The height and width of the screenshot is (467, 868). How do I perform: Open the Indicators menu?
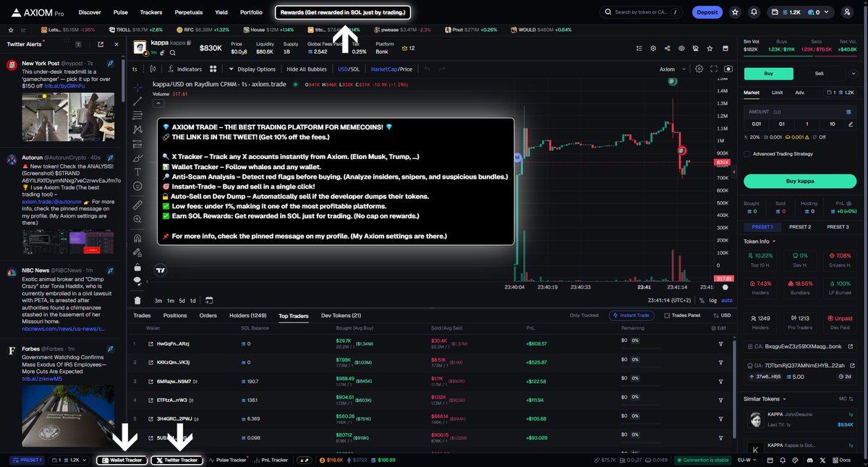pos(184,69)
